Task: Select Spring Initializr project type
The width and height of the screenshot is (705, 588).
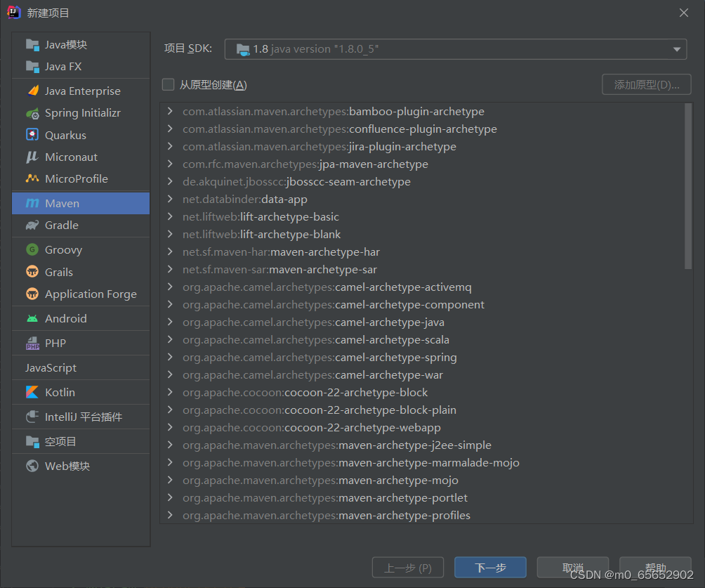Action: click(81, 113)
